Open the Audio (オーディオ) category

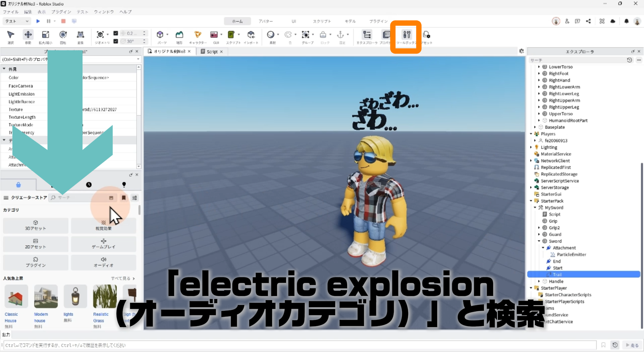click(103, 262)
